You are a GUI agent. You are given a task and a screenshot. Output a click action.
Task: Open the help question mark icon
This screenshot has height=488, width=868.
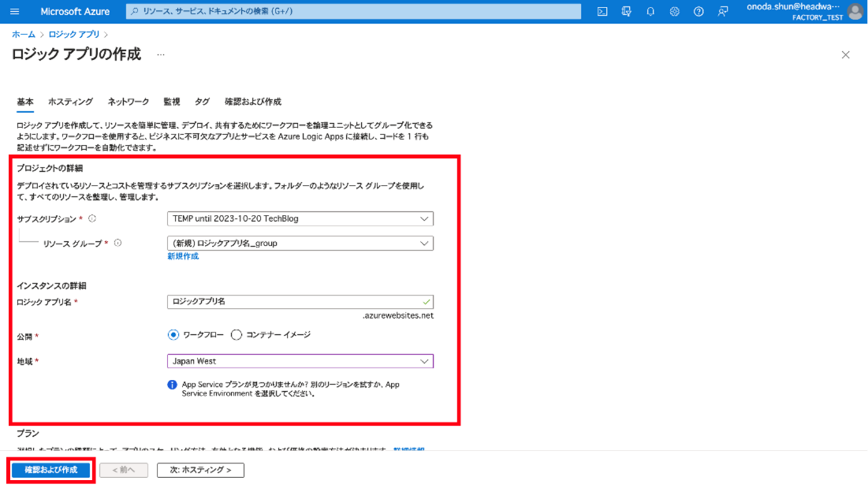[x=698, y=12]
